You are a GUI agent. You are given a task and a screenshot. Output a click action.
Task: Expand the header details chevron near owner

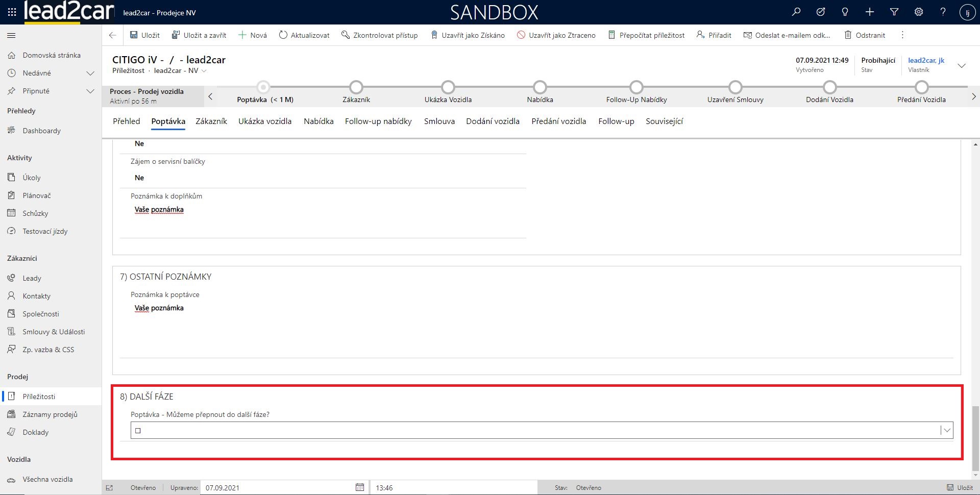coord(961,65)
